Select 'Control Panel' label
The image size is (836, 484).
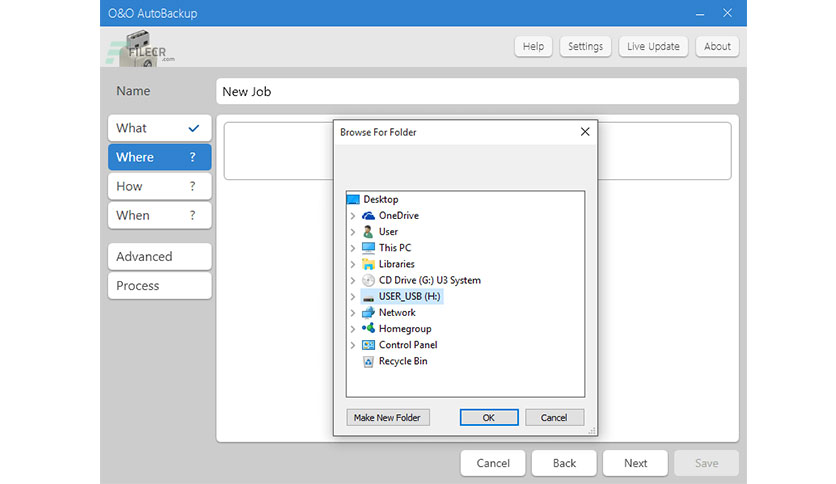tap(408, 345)
